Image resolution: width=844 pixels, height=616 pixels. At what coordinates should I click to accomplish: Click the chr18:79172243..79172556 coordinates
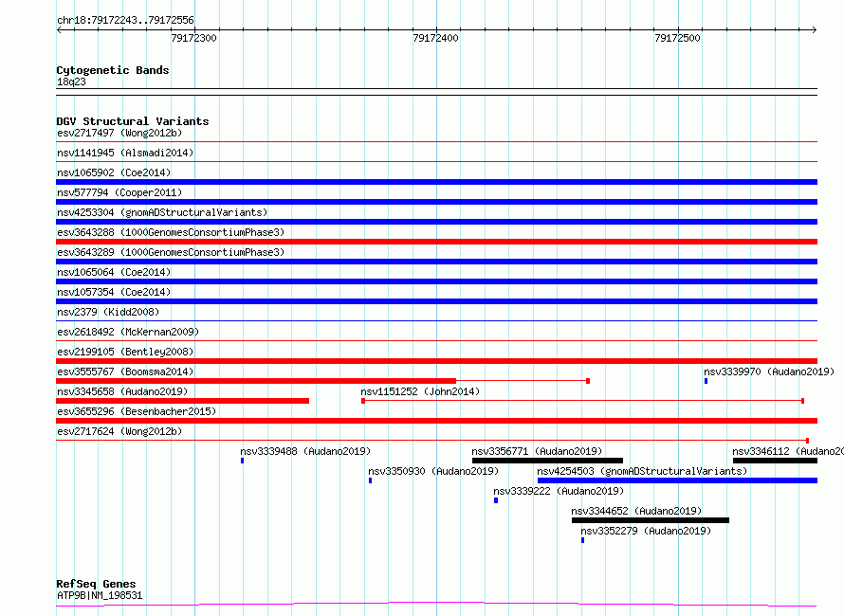[x=125, y=21]
